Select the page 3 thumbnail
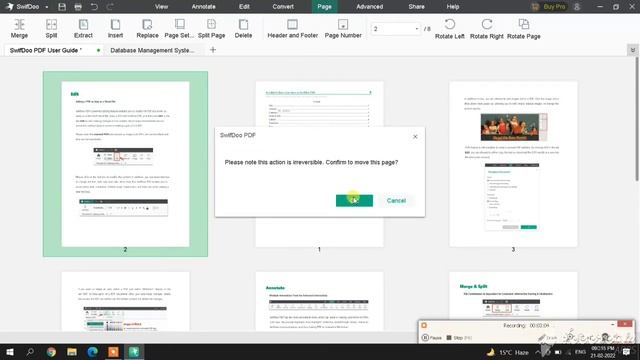 point(513,164)
